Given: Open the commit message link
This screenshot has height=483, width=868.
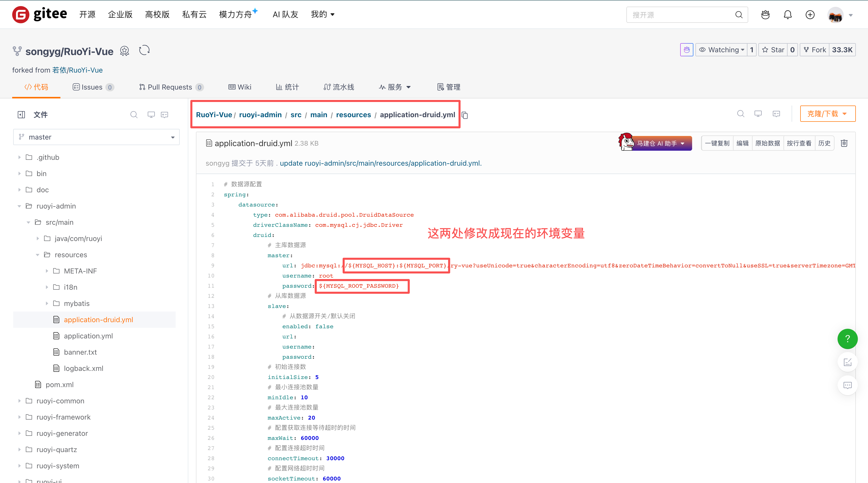Looking at the screenshot, I should click(x=380, y=163).
